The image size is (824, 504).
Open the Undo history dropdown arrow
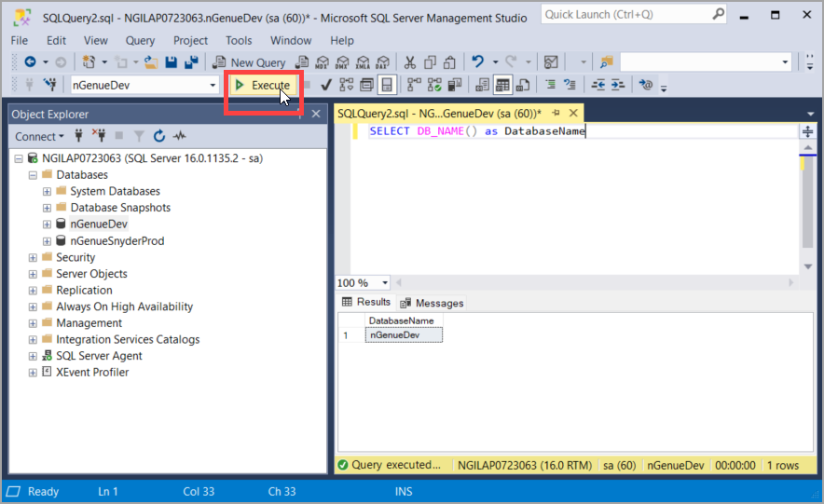[495, 62]
